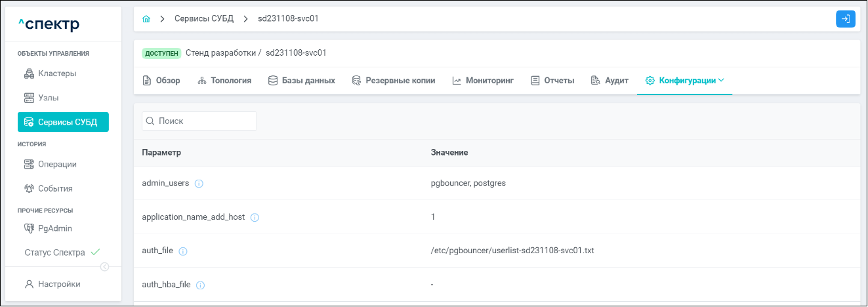Click the home icon in breadcrumb
The width and height of the screenshot is (868, 307).
pyautogui.click(x=146, y=19)
